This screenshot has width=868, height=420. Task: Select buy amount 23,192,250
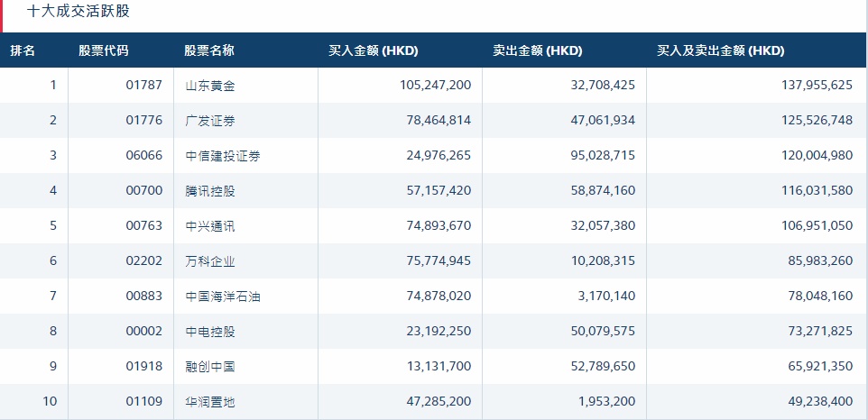(x=439, y=332)
